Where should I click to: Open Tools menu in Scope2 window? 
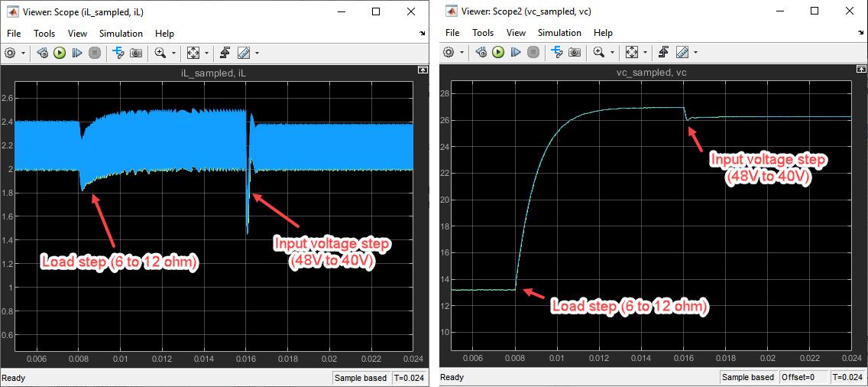(483, 33)
